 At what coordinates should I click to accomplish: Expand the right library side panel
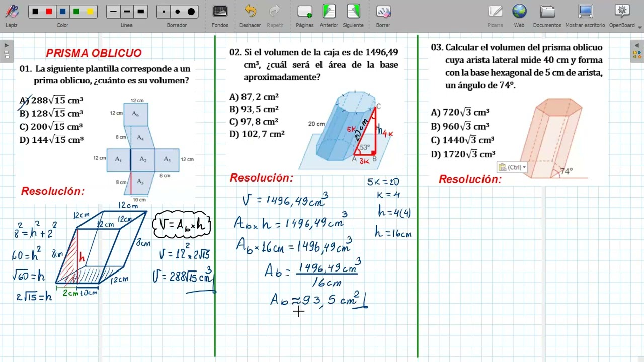[x=637, y=51]
